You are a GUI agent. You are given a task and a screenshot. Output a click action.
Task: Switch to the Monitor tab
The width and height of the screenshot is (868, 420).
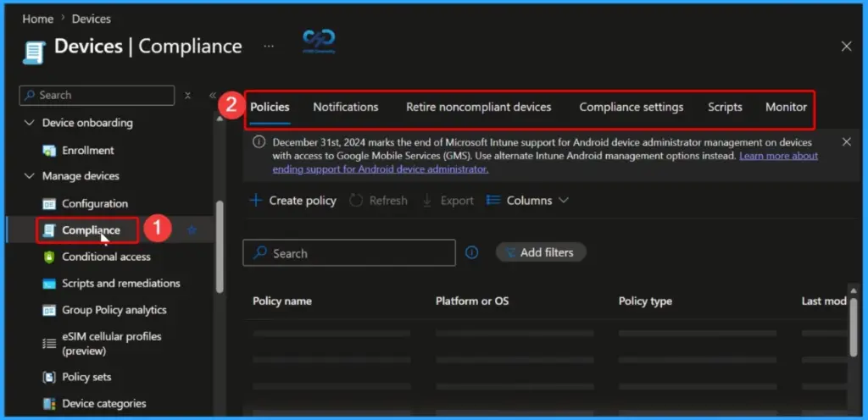(786, 108)
